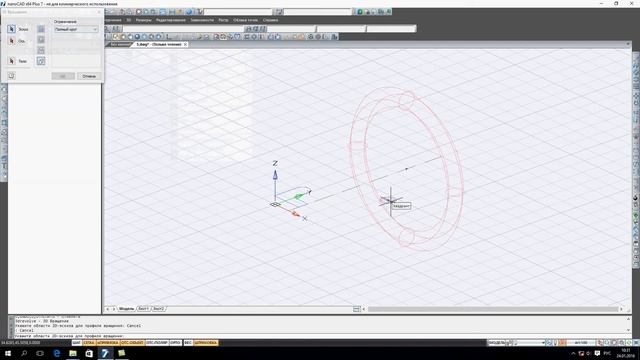
Task: Click the OK button in the Вращение dialog
Action: tap(63, 76)
